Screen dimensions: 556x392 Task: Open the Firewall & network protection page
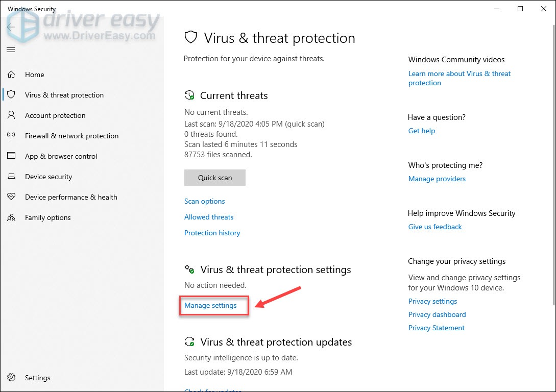click(71, 136)
